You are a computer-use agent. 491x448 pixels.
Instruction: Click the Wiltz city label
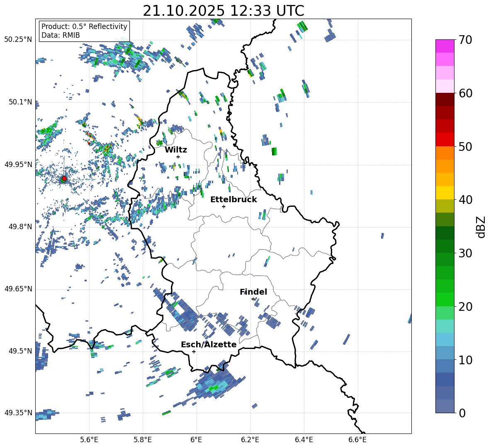(176, 150)
